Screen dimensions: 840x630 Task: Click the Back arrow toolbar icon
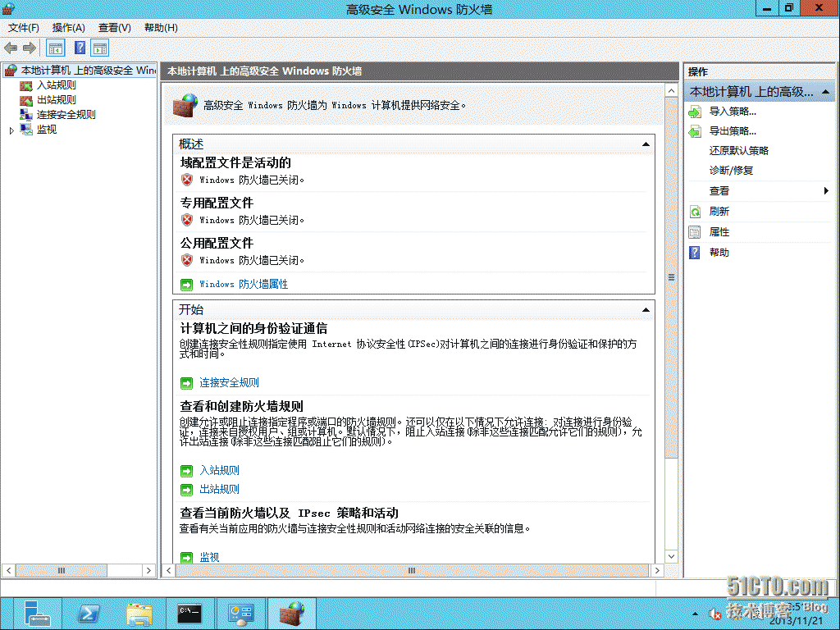[x=11, y=48]
